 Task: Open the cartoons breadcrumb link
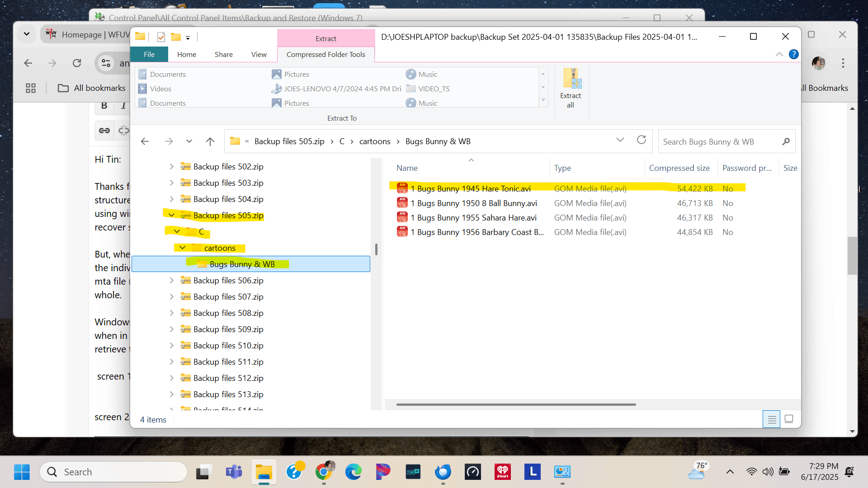(374, 141)
